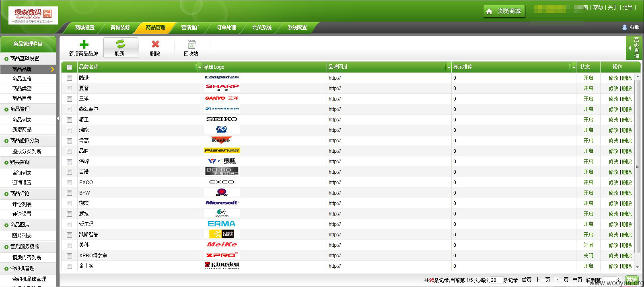Click the B+W brand logo

pos(222,192)
